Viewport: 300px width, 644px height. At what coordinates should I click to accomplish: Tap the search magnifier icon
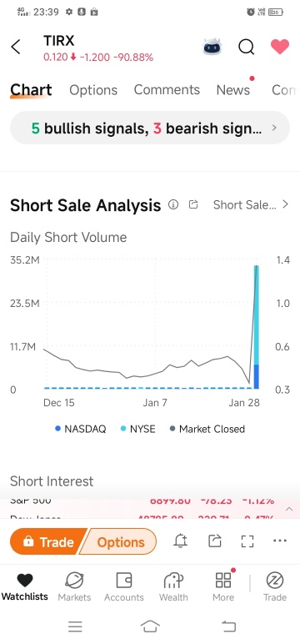246,48
